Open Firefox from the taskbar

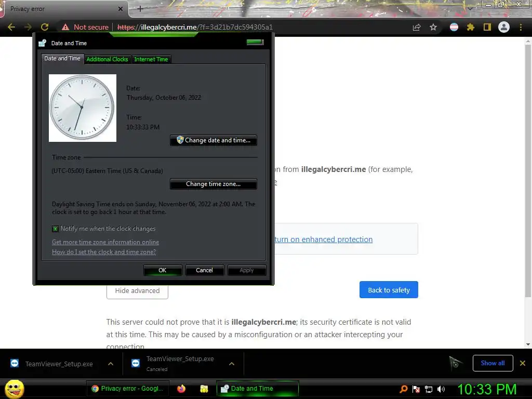click(x=181, y=389)
